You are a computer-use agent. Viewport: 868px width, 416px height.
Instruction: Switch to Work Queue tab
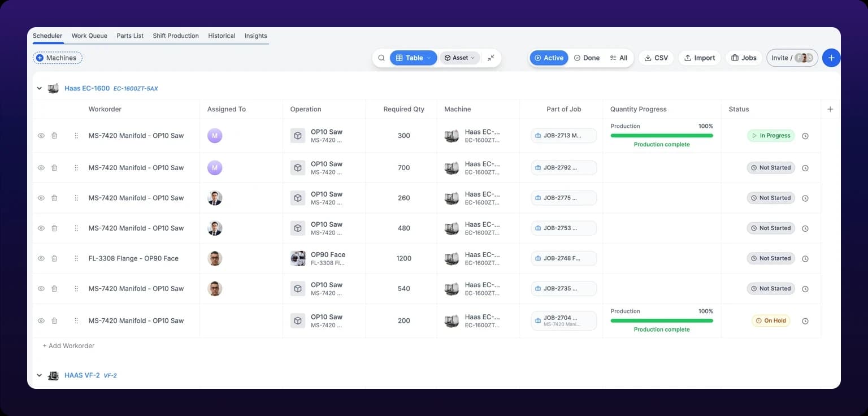click(89, 36)
